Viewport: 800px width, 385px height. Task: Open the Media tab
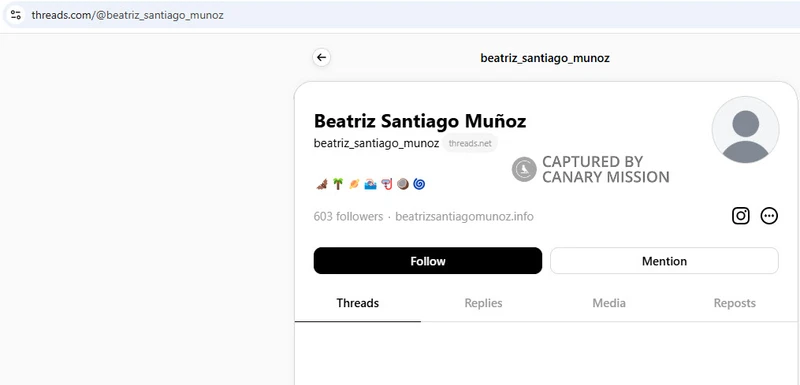[x=609, y=303]
